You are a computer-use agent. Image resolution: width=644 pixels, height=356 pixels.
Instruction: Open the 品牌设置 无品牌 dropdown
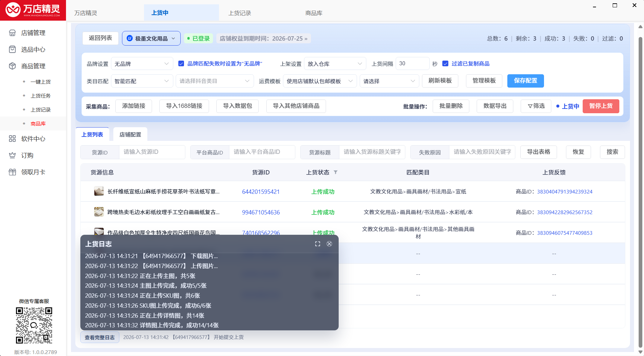142,64
